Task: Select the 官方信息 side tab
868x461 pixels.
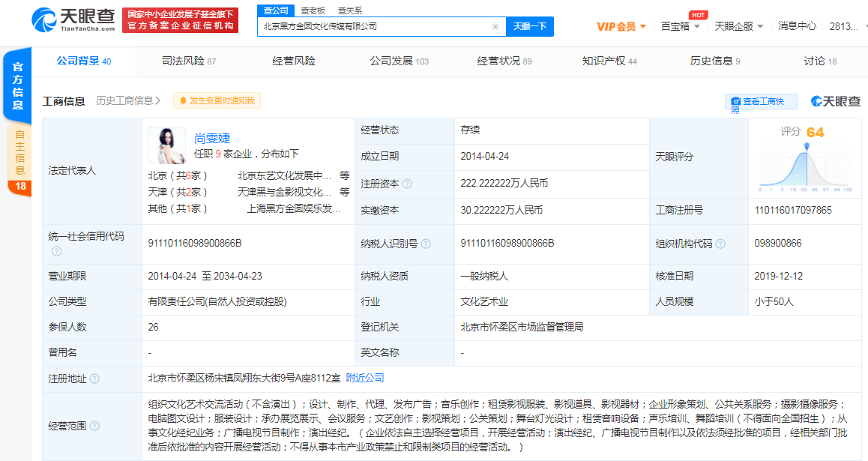Action: (x=17, y=85)
